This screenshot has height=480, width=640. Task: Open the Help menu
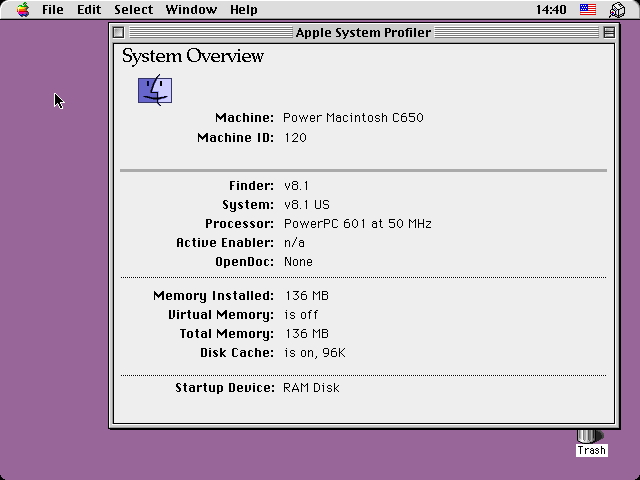(x=243, y=9)
